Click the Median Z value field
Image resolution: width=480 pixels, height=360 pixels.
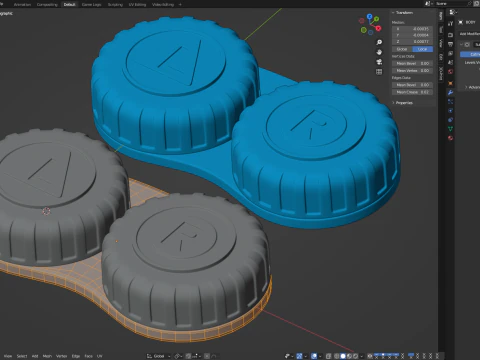(x=412, y=42)
